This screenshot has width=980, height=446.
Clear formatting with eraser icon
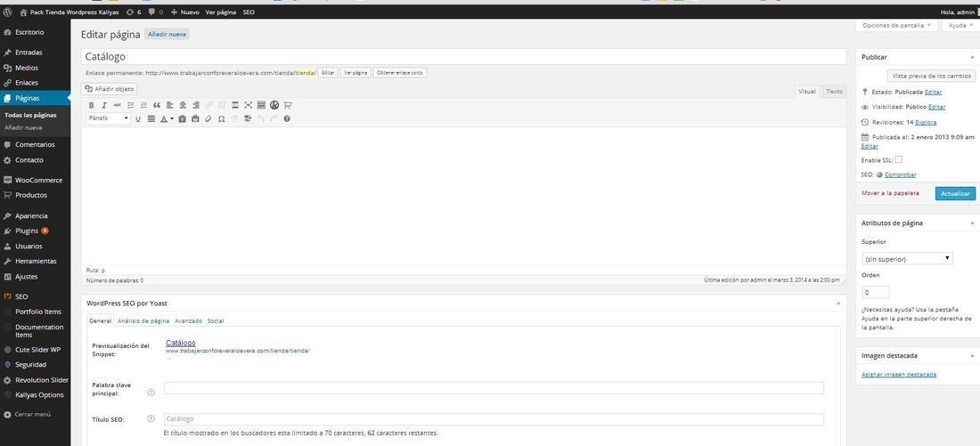[208, 118]
